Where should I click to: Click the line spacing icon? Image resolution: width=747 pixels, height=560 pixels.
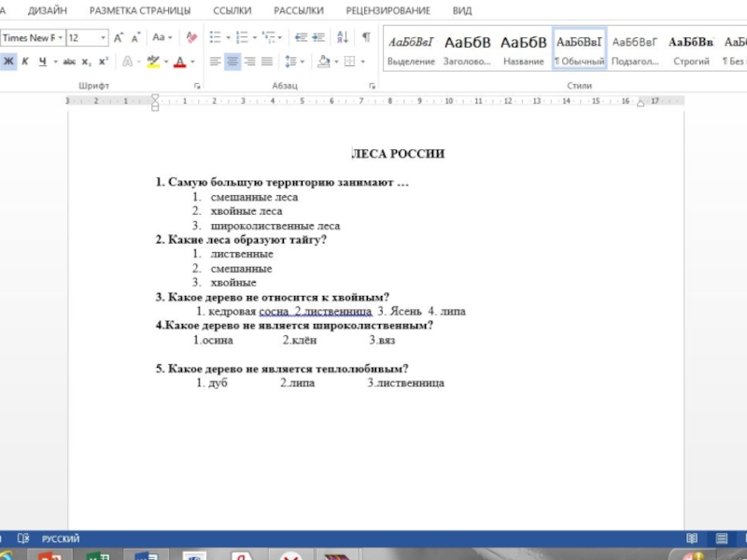290,62
